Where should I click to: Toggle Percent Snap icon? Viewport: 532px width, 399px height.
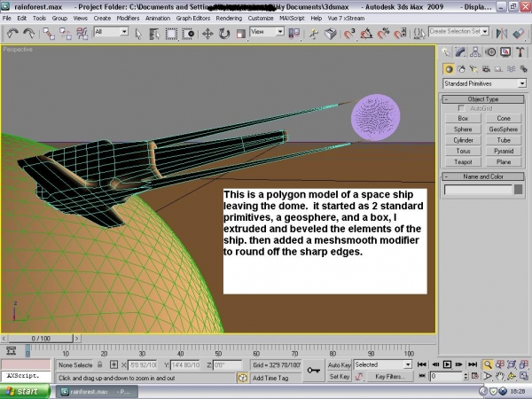383,34
